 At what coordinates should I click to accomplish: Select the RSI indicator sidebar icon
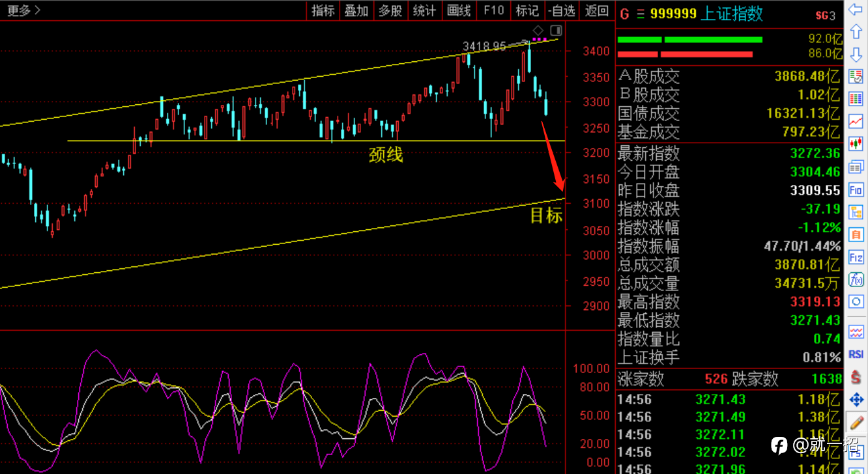click(856, 354)
